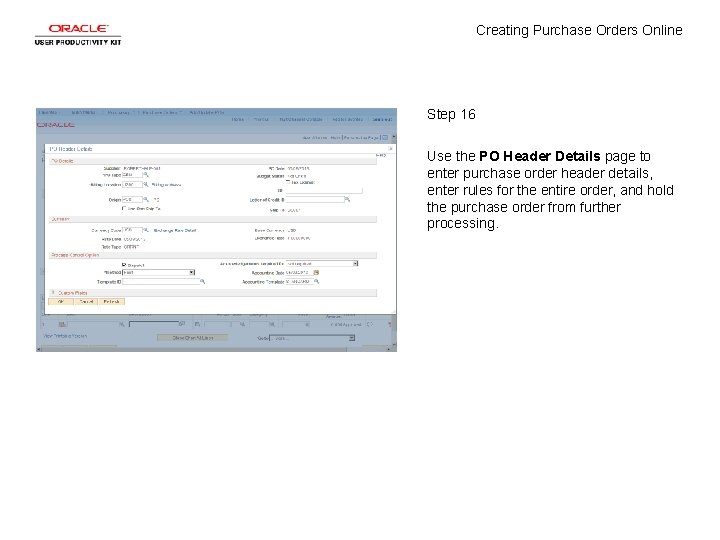The width and height of the screenshot is (720, 540).
Task: Toggle the Dispatch checkbox
Action: pyautogui.click(x=124, y=264)
